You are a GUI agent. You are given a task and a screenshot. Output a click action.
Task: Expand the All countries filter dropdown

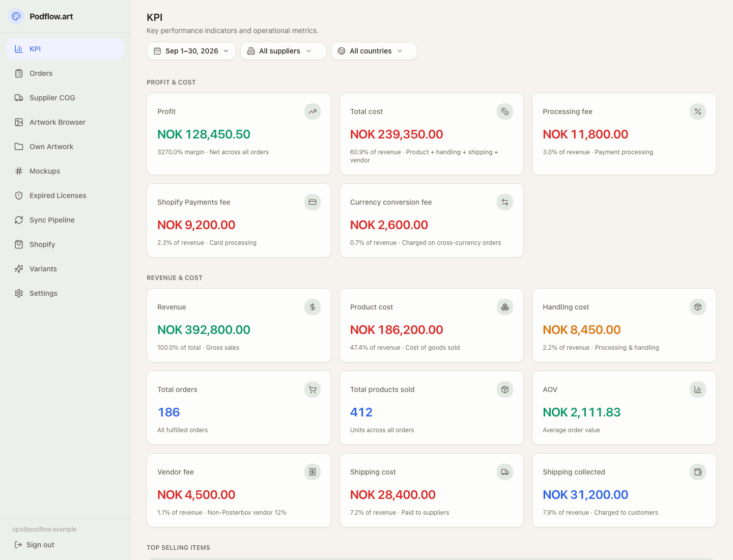tap(374, 51)
